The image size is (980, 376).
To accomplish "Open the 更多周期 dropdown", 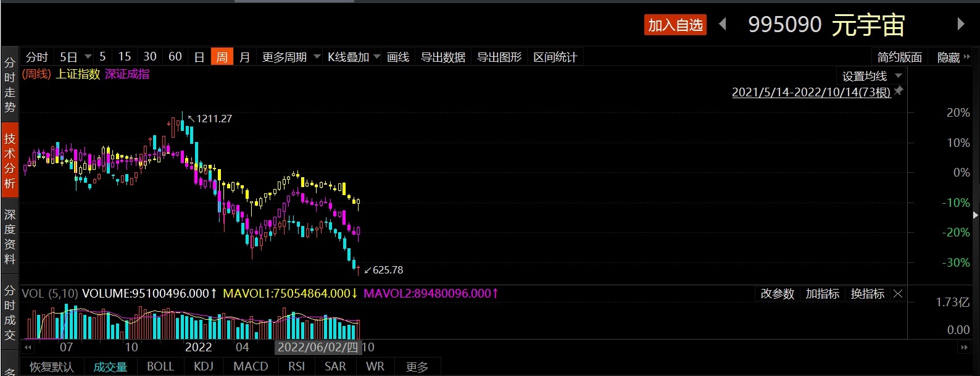I will point(291,57).
